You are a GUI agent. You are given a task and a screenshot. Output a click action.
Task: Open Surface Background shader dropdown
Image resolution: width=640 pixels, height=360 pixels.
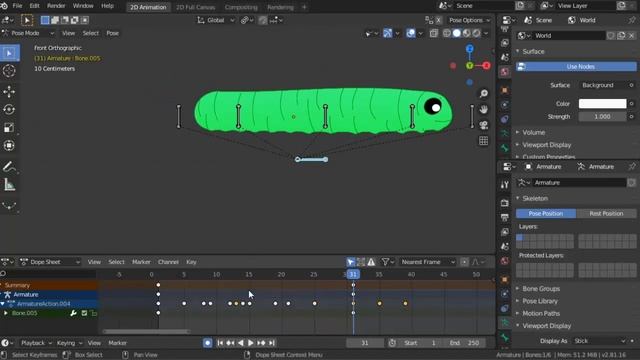(x=603, y=85)
